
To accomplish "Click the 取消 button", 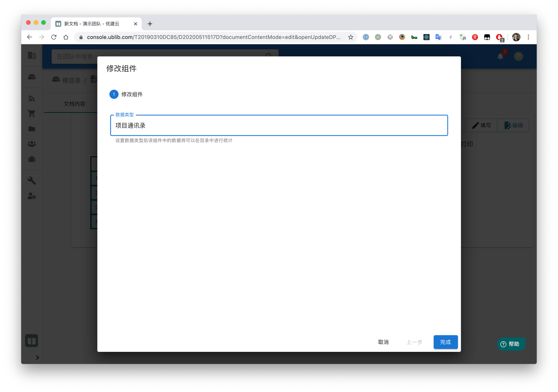I will point(383,342).
